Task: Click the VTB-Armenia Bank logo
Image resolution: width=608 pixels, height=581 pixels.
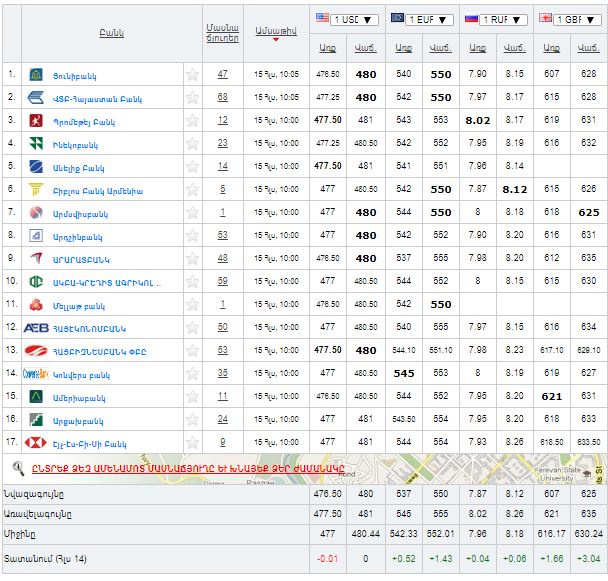Action: [x=35, y=97]
